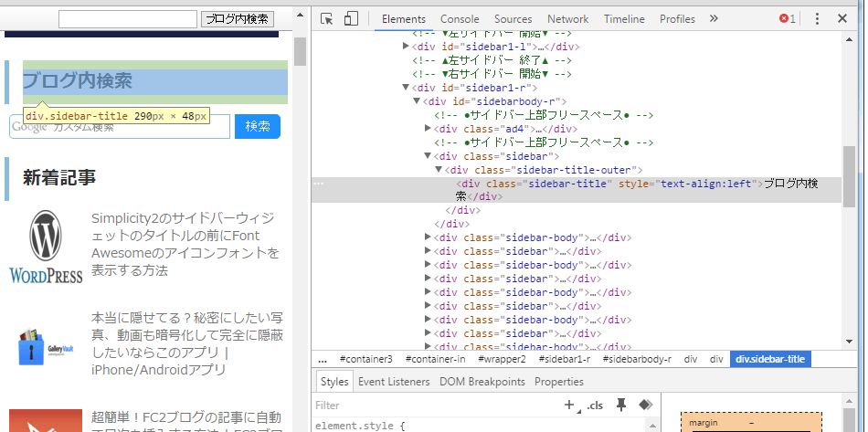Select #wrapper2 in the breadcrumb bar
868x432 pixels.
pyautogui.click(x=502, y=360)
